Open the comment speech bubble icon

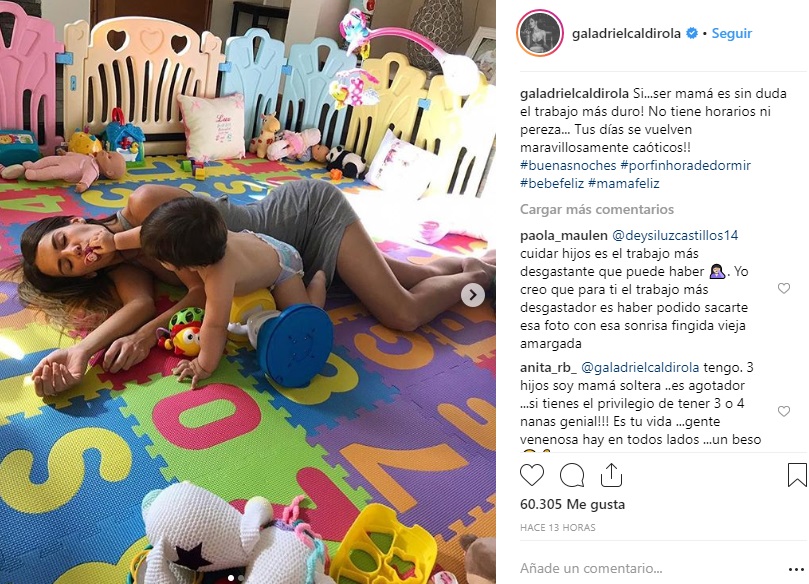tap(572, 475)
